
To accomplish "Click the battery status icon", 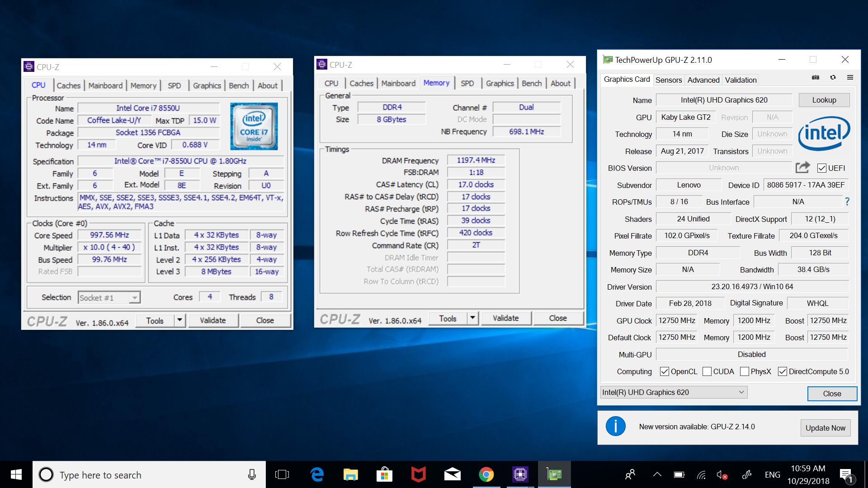I will pos(679,474).
